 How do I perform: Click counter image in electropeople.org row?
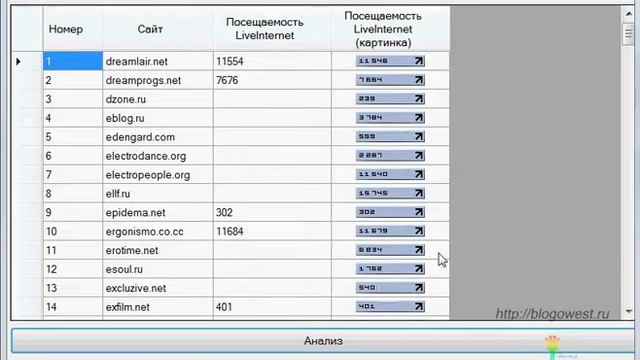[390, 174]
